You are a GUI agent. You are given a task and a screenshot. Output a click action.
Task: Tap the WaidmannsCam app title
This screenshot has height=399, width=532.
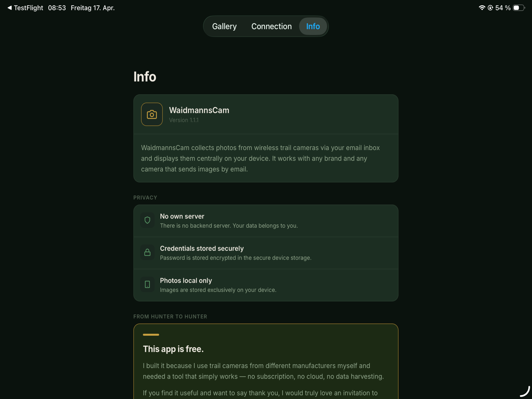point(199,110)
